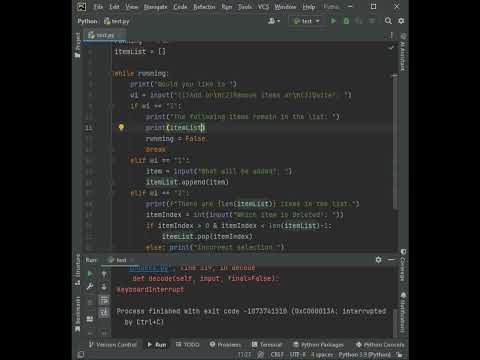The width and height of the screenshot is (480, 360).
Task: Open the AI Assistant sidebar panel
Action: (x=403, y=53)
